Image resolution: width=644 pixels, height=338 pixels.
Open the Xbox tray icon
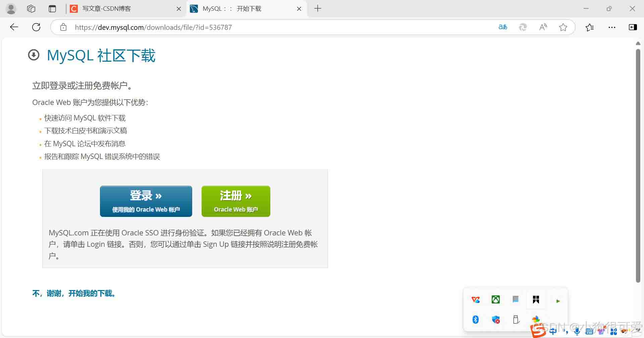(496, 299)
